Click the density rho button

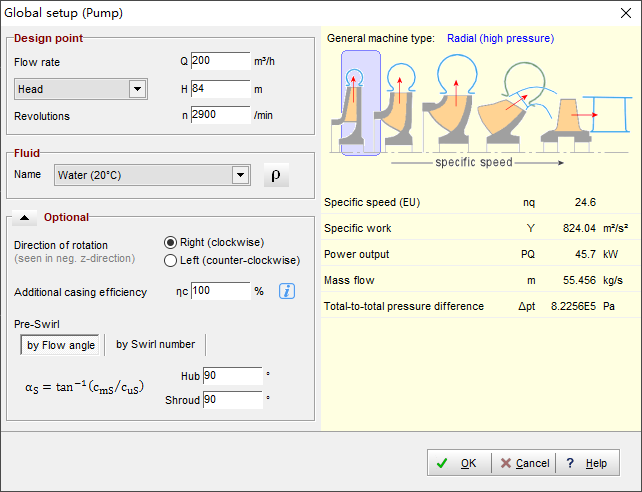pyautogui.click(x=276, y=175)
